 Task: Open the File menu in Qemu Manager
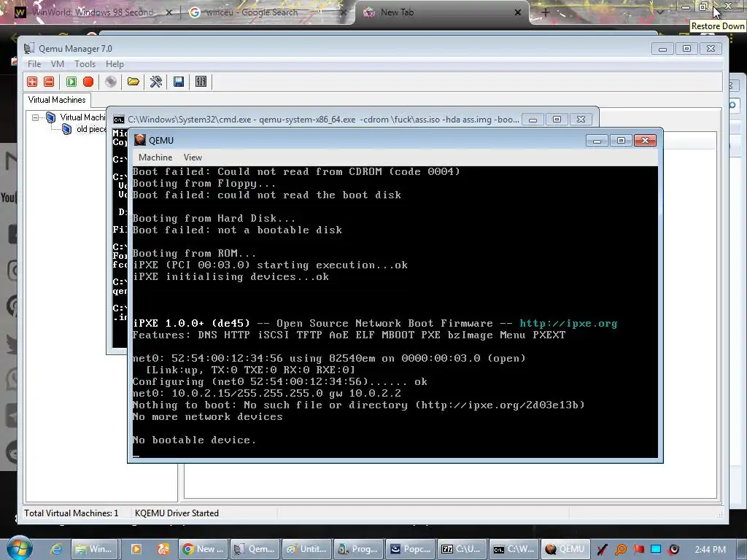tap(34, 64)
